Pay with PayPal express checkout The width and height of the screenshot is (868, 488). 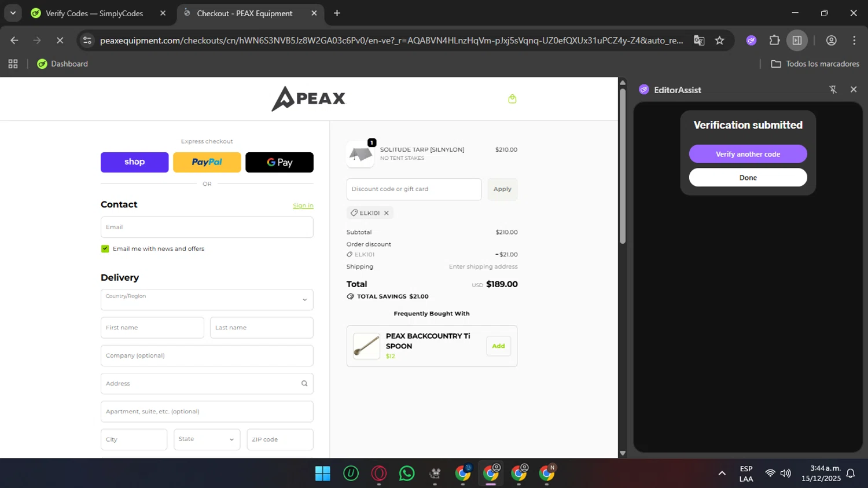tap(207, 162)
